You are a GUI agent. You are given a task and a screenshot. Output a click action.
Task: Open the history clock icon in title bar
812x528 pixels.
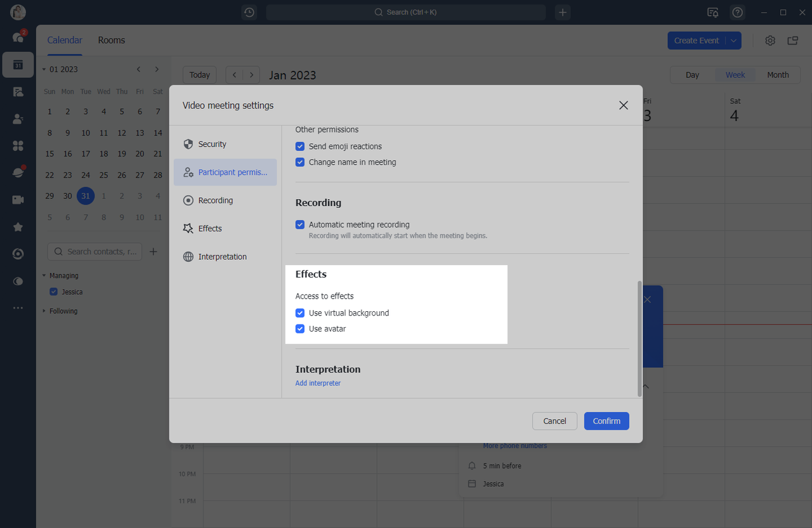249,12
